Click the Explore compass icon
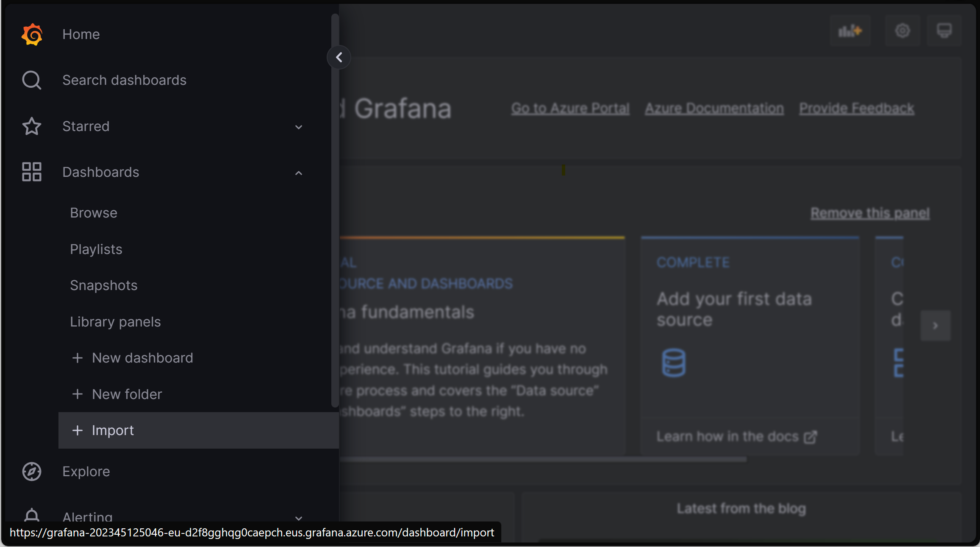Screen dimensions: 980x547 31,471
